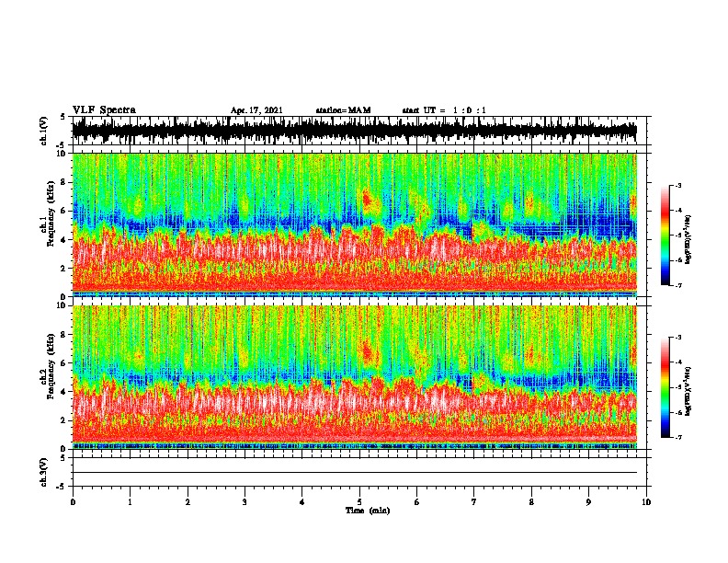Click the "-7" tick on ch.2 color bar
Screen dimensions: 728x563
678,437
